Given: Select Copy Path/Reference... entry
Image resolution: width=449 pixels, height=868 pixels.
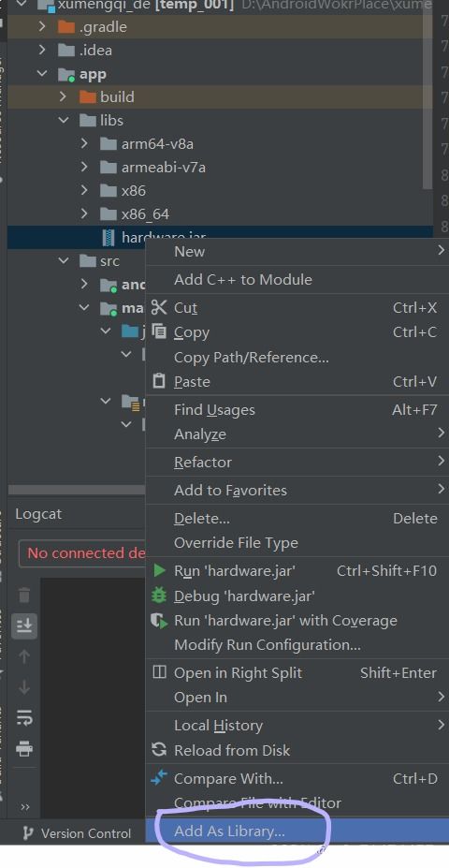Looking at the screenshot, I should [x=252, y=357].
